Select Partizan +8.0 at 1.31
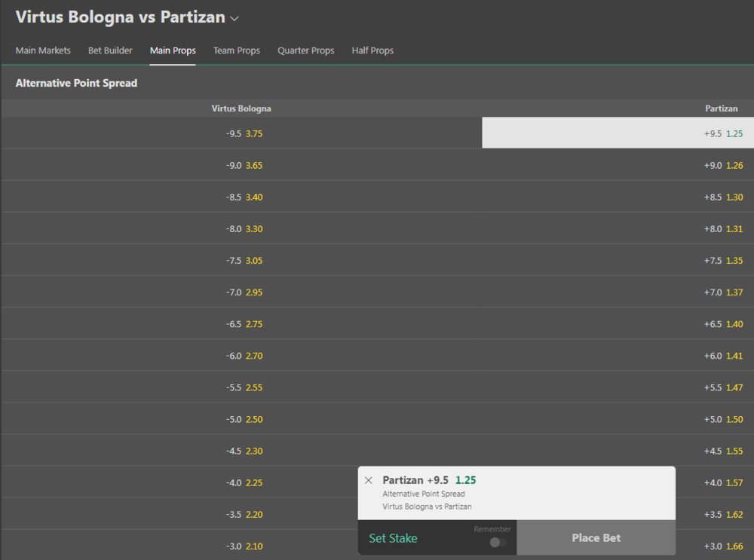This screenshot has height=560, width=754. [x=618, y=228]
